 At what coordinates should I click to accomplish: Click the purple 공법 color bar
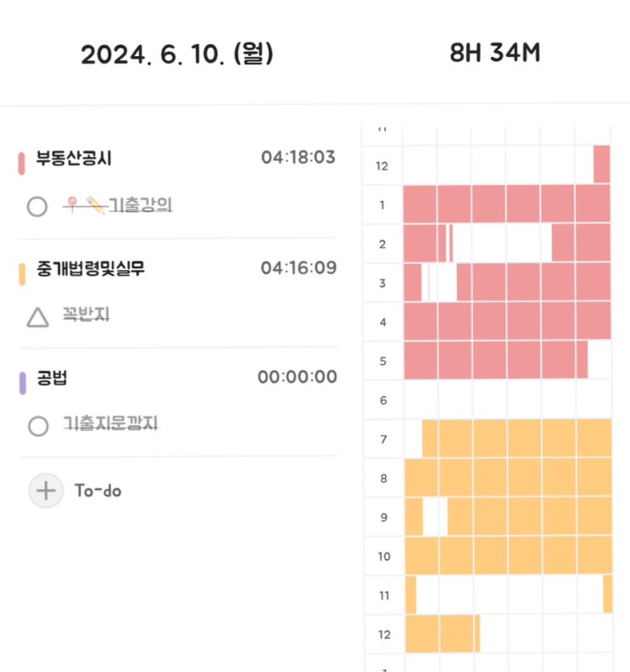21,382
